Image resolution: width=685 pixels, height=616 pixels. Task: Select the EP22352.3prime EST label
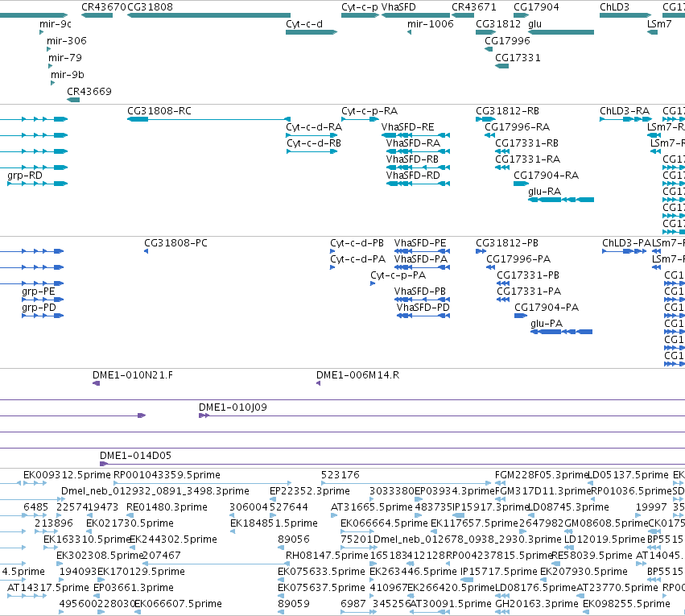point(309,491)
